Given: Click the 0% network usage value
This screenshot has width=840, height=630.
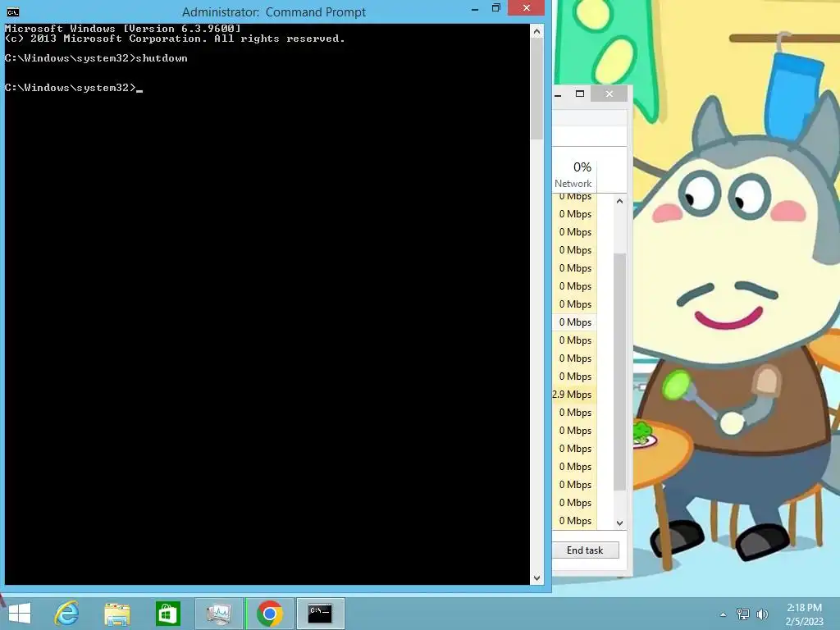Looking at the screenshot, I should click(x=582, y=167).
